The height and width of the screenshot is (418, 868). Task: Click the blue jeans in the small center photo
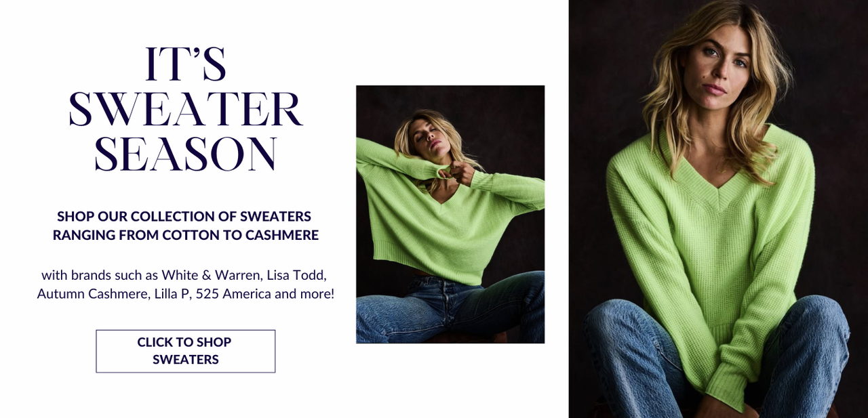coord(450,308)
